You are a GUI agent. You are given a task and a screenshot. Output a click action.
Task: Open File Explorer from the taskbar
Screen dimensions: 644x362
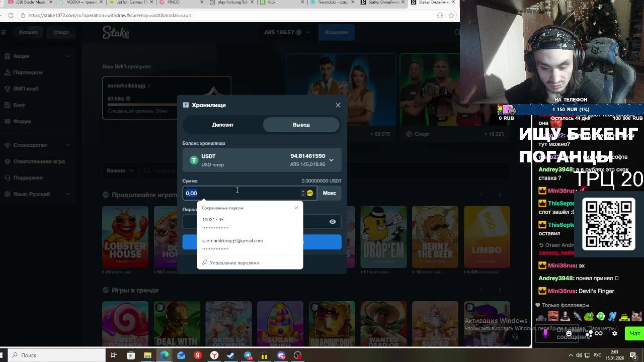point(147,355)
